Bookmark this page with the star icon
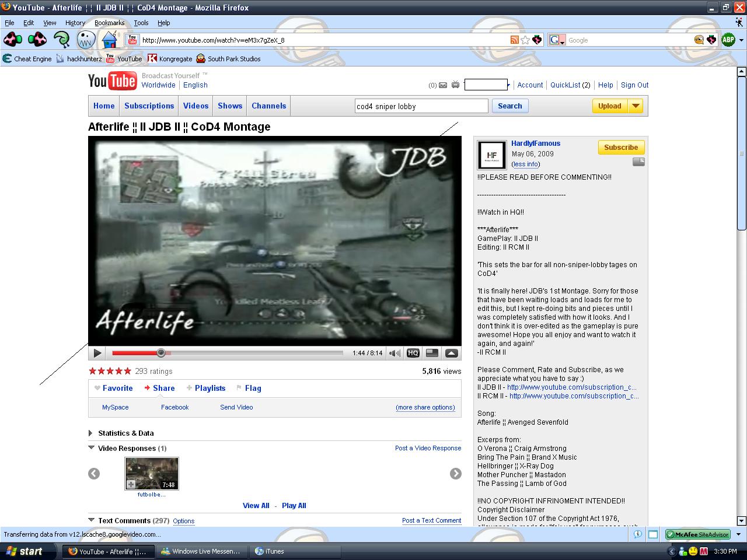The width and height of the screenshot is (747, 560). (525, 40)
